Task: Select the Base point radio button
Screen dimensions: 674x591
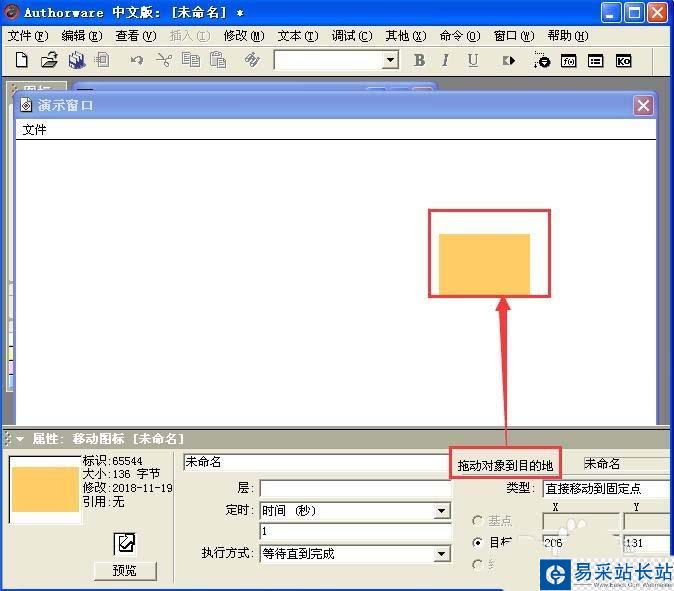Action: pyautogui.click(x=477, y=521)
